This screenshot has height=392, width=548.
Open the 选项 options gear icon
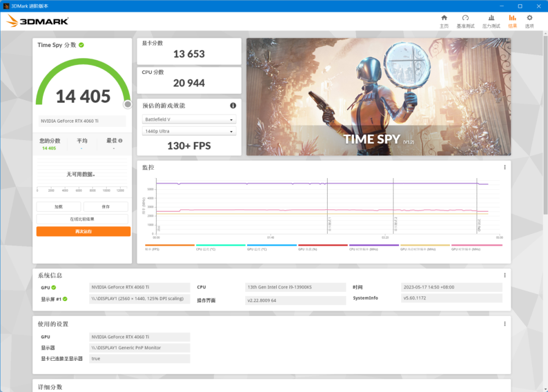(529, 21)
